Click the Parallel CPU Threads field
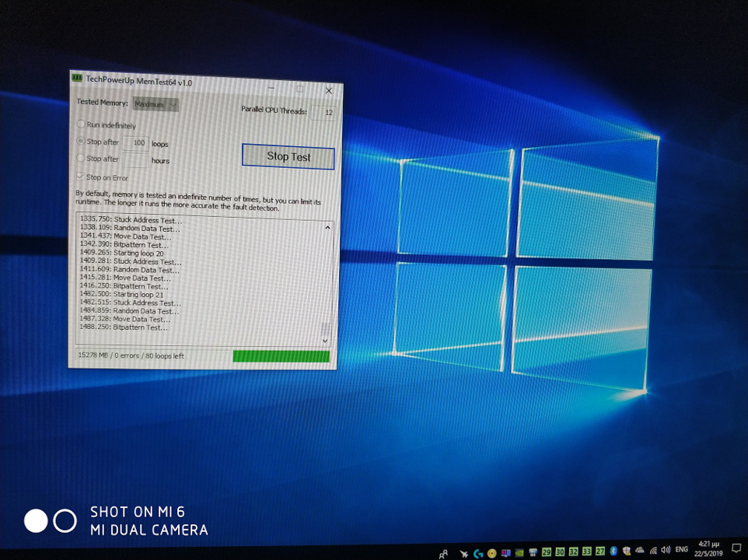This screenshot has height=560, width=748. pyautogui.click(x=323, y=113)
